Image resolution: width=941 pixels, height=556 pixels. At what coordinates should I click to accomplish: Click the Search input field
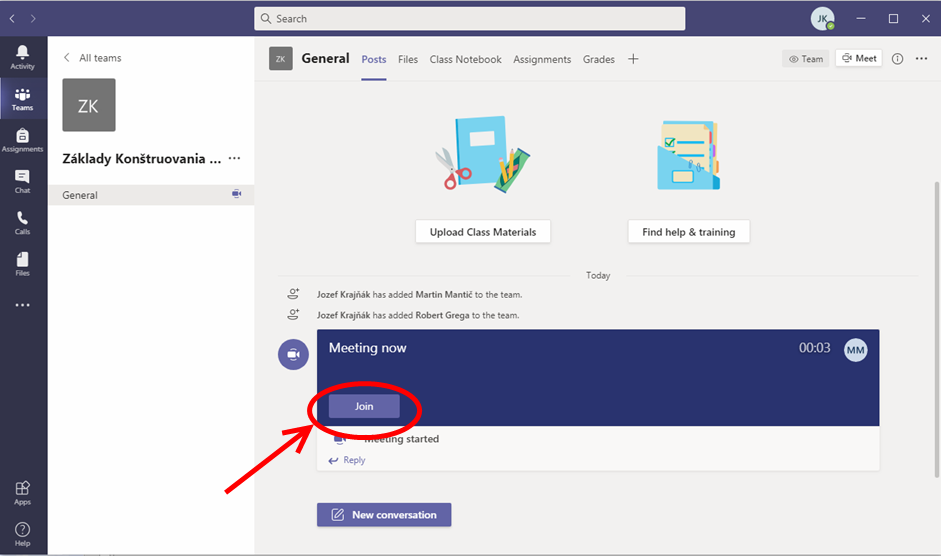point(470,18)
